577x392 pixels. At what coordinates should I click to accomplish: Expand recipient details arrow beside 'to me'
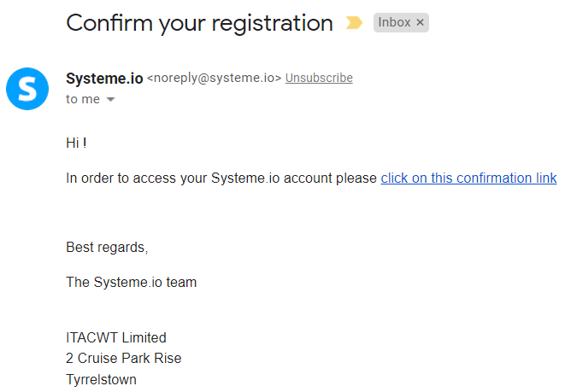pos(110,99)
